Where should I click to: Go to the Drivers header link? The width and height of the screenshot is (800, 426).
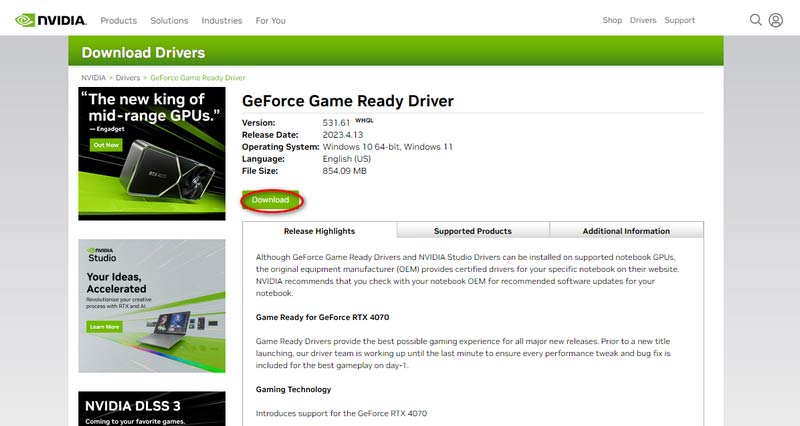pyautogui.click(x=643, y=20)
